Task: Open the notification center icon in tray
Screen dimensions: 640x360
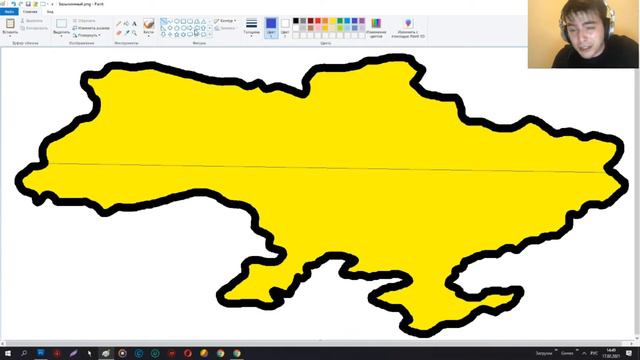Action: 629,353
